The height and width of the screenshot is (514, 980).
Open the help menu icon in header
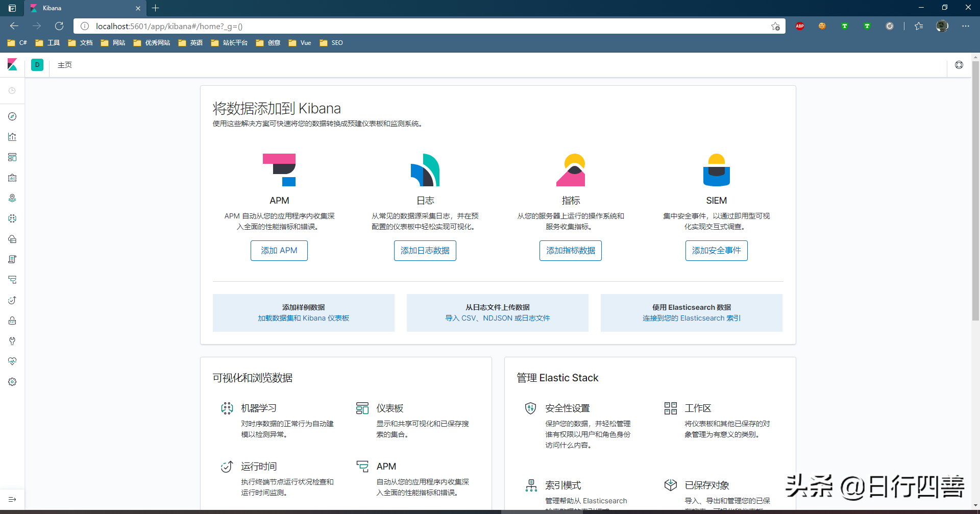[x=959, y=65]
